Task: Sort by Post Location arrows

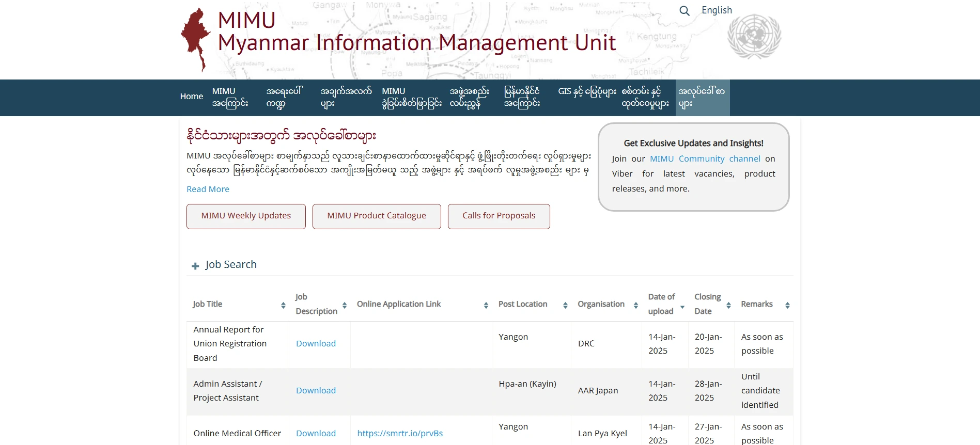Action: [565, 306]
